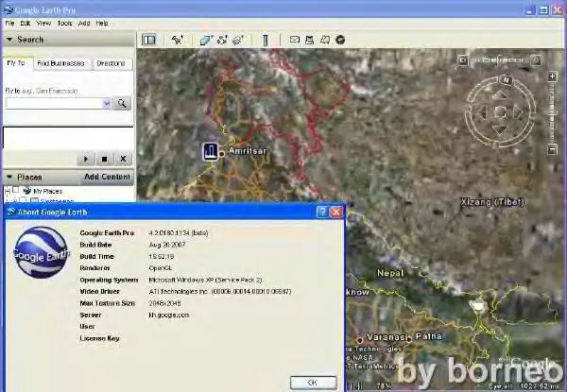The image size is (567, 392).
Task: Click the Nepal map label
Action: tap(390, 274)
